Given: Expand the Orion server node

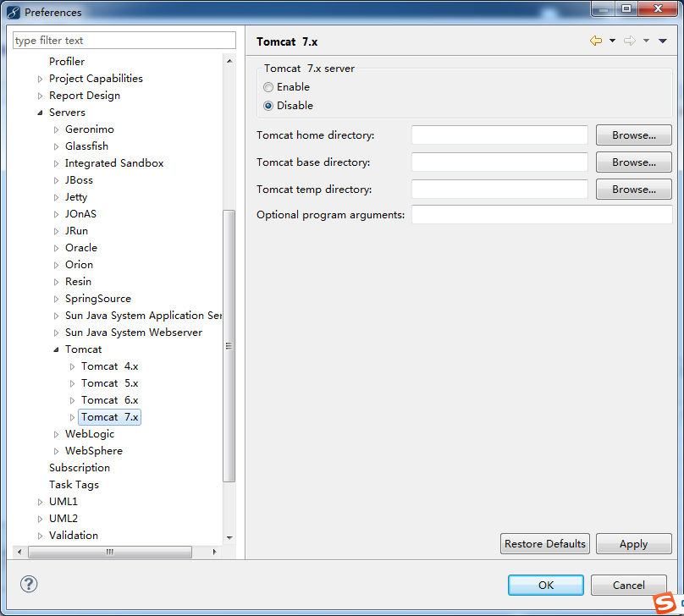Looking at the screenshot, I should click(x=56, y=265).
